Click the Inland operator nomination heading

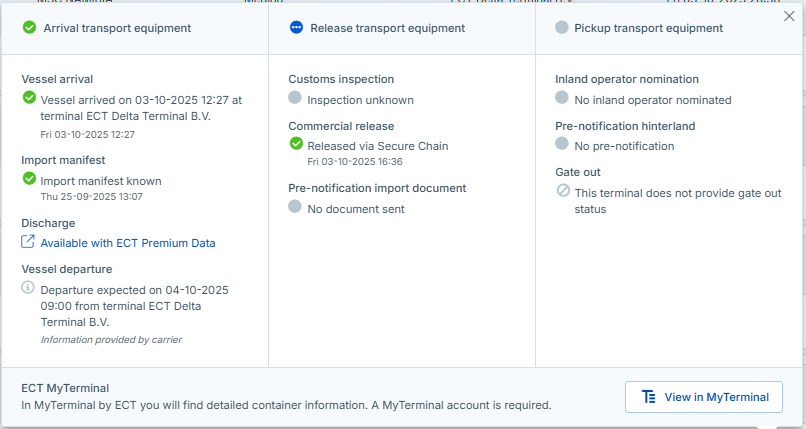click(627, 79)
